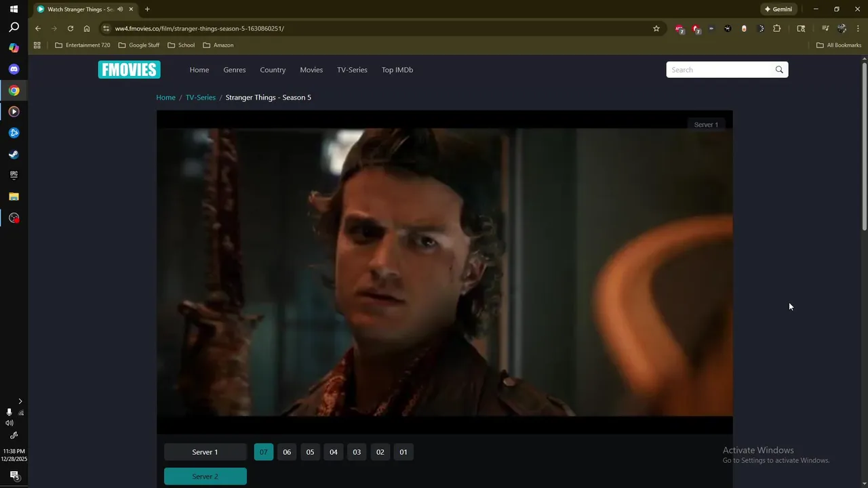Select episode 07

264,452
